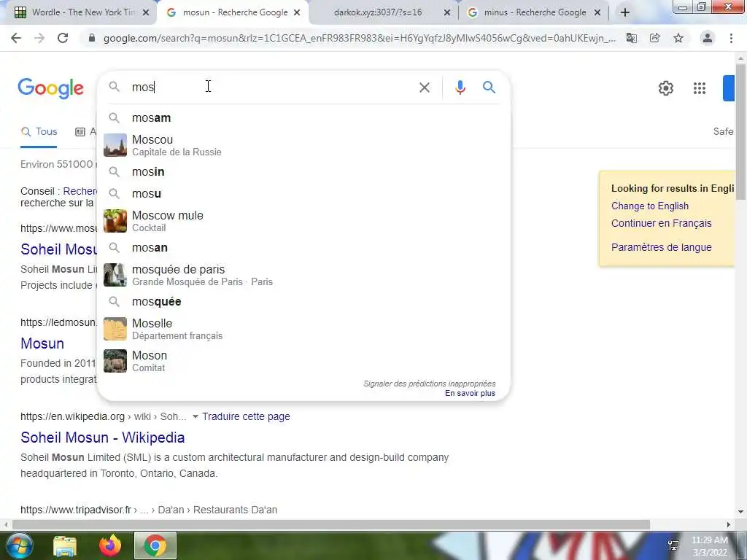Open Soheil Mosun - Wikipedia result
The width and height of the screenshot is (747, 560).
point(102,437)
